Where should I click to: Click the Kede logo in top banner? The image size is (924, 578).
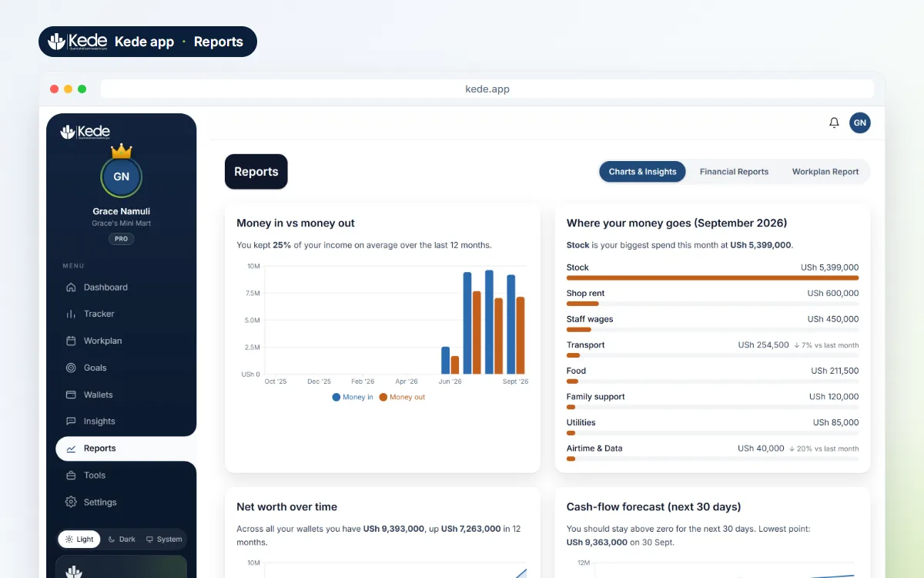77,42
